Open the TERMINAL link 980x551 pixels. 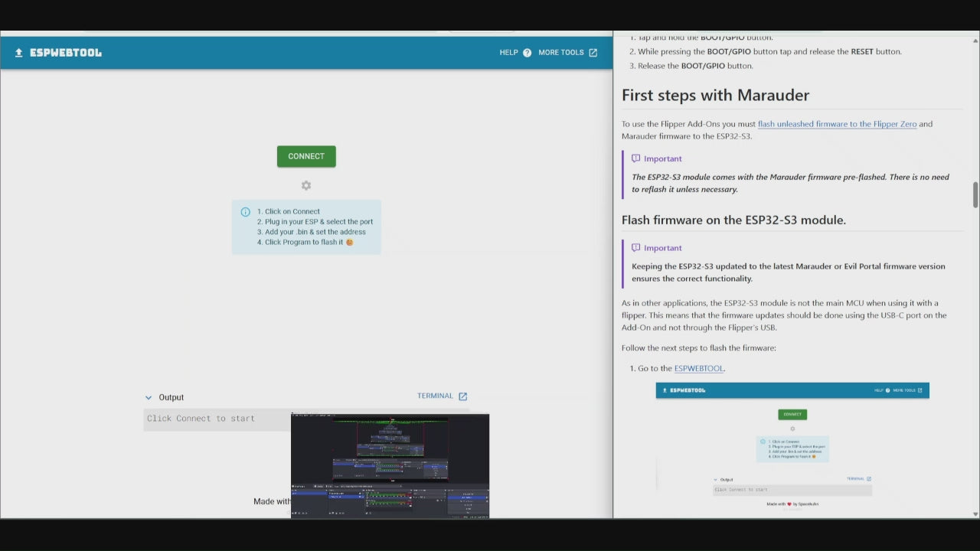click(435, 396)
